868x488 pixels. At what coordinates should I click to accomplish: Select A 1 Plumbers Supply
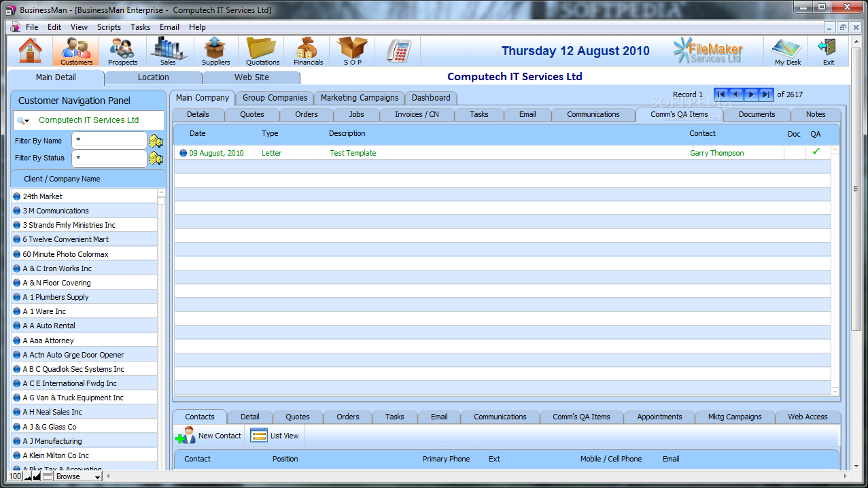84,297
